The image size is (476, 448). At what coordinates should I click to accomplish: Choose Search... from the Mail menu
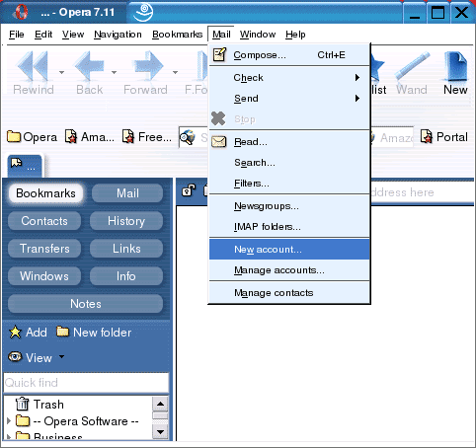(x=289, y=163)
